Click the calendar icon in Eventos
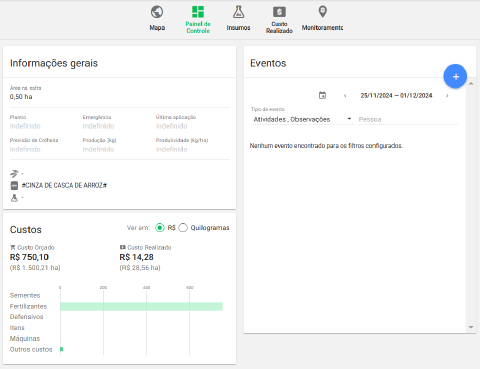 [x=322, y=95]
